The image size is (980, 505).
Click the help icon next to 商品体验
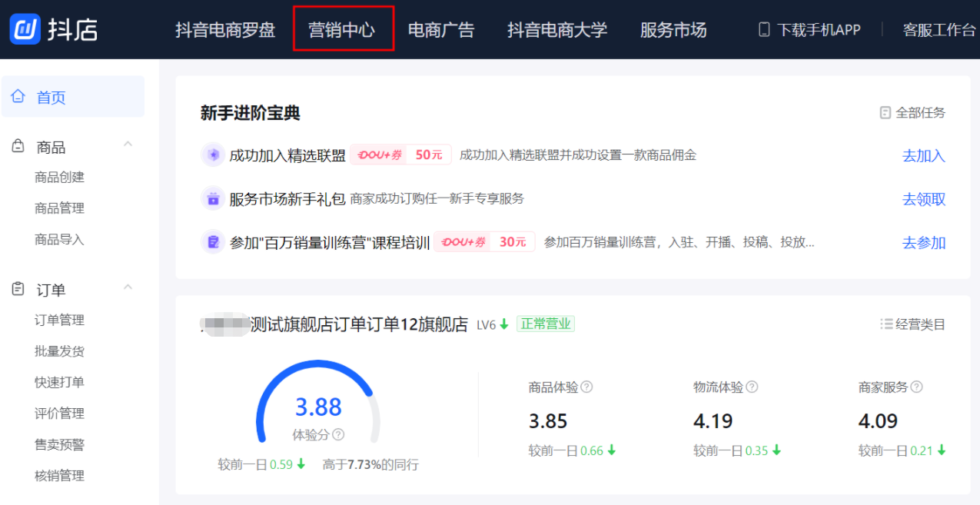pos(586,387)
